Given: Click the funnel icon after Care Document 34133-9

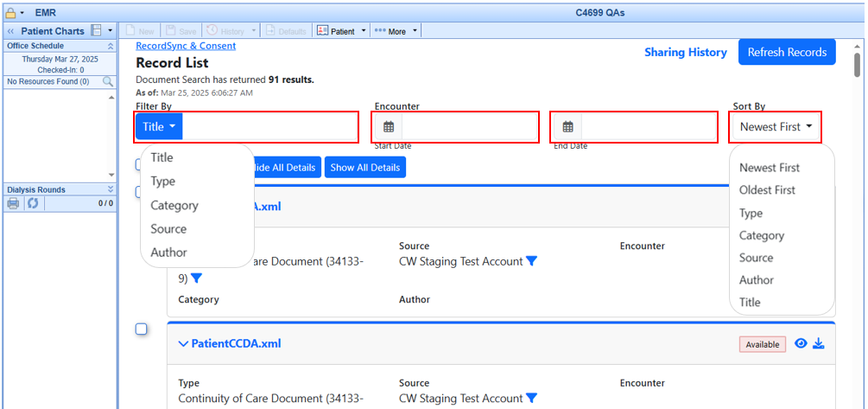Looking at the screenshot, I should 196,278.
